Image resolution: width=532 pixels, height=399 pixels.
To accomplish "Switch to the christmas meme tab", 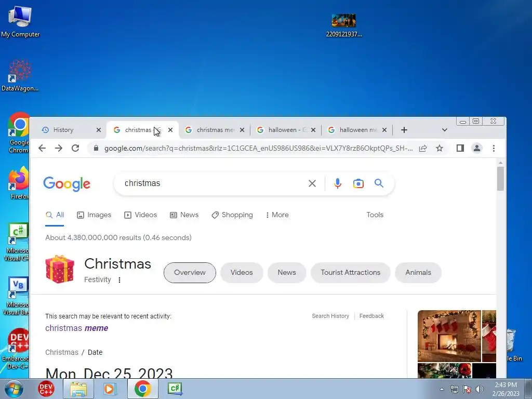I will click(215, 130).
